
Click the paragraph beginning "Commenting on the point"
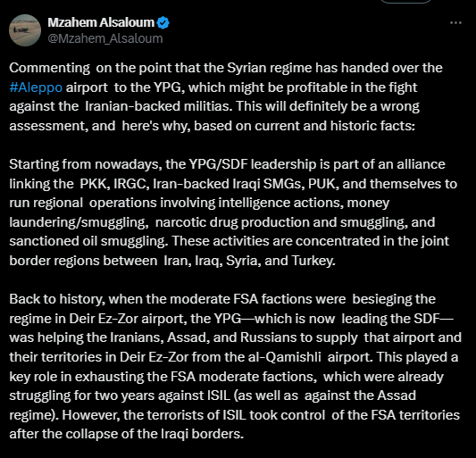[226, 96]
